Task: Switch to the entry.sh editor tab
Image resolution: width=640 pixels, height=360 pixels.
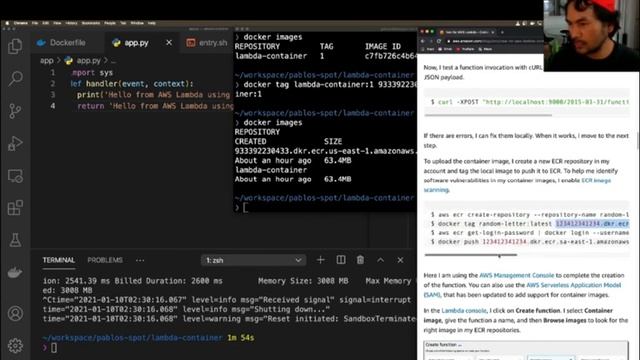Action: [x=207, y=42]
